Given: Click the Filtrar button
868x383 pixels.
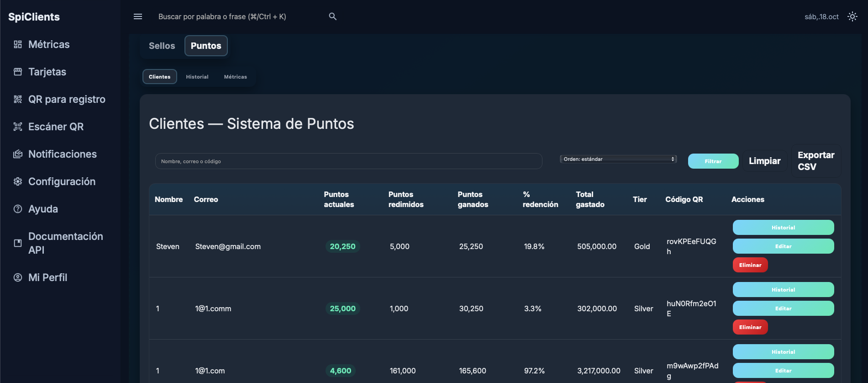Looking at the screenshot, I should click(x=713, y=161).
